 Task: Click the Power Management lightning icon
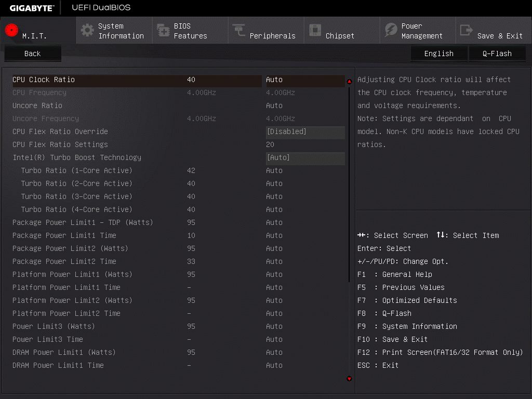tap(391, 30)
